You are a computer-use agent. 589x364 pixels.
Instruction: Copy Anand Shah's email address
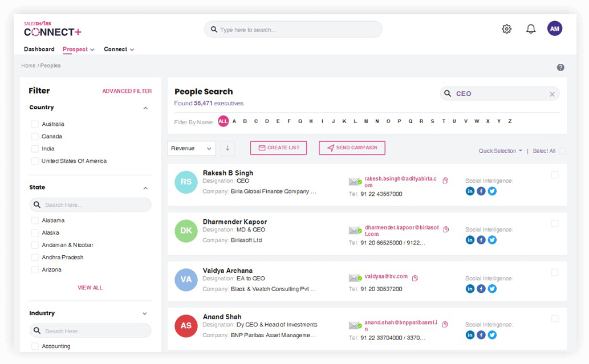(x=445, y=324)
